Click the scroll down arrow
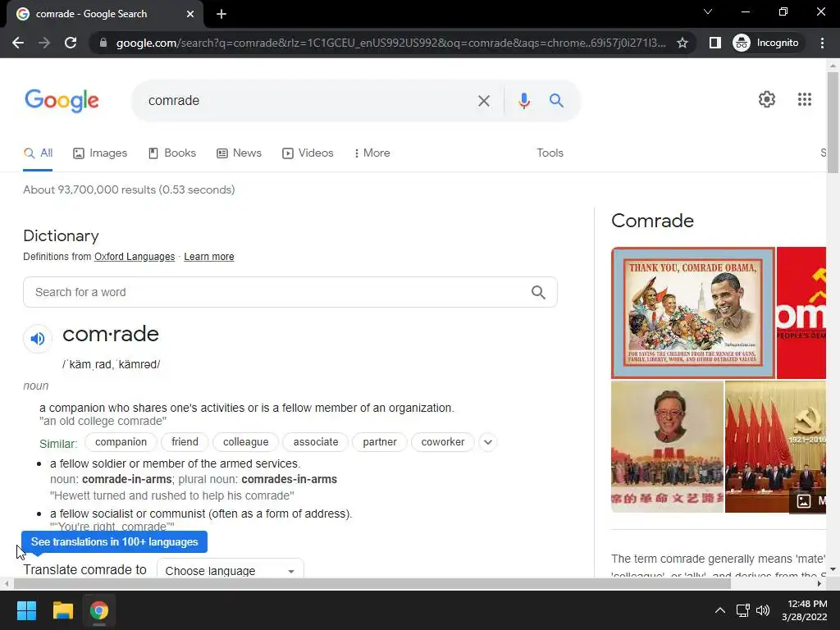Image resolution: width=840 pixels, height=630 pixels. click(833, 569)
